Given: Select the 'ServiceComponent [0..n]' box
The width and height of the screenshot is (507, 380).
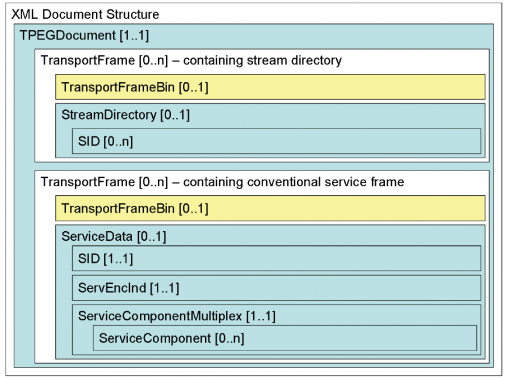Looking at the screenshot, I should pos(285,338).
